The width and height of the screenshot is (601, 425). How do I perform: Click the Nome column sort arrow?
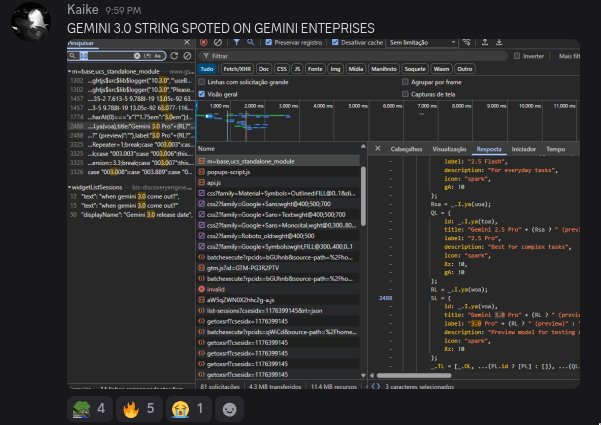point(363,147)
